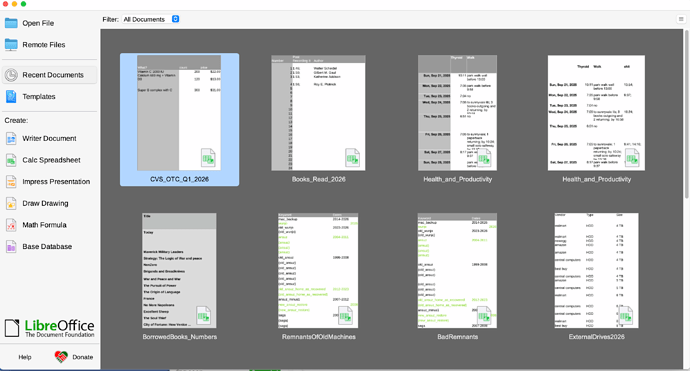690x371 pixels.
Task: Open the ExternalDrives2026 document thumbnail
Action: pos(596,270)
